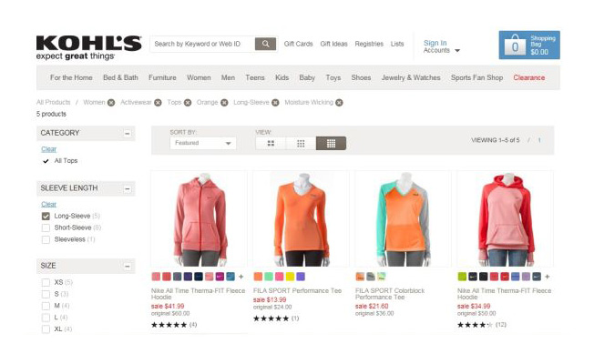Select the four-column dense grid view

pyautogui.click(x=331, y=144)
